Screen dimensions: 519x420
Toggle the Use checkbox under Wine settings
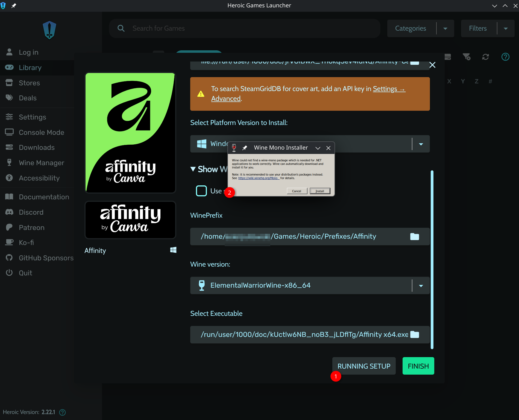(x=201, y=191)
